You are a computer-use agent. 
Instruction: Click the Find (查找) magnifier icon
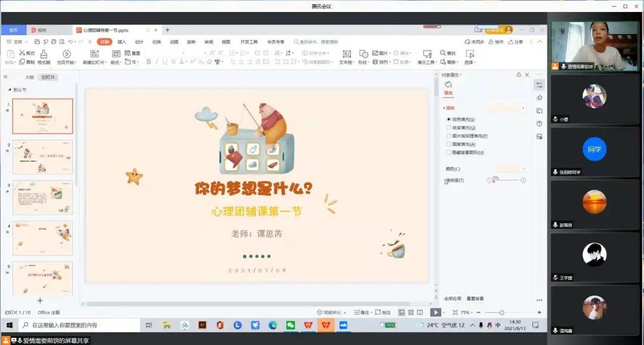click(442, 53)
